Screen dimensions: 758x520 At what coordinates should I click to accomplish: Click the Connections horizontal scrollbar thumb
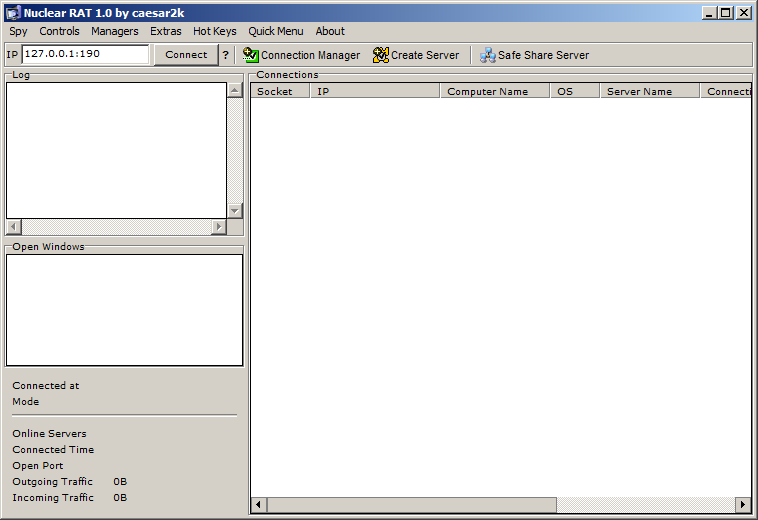point(411,505)
